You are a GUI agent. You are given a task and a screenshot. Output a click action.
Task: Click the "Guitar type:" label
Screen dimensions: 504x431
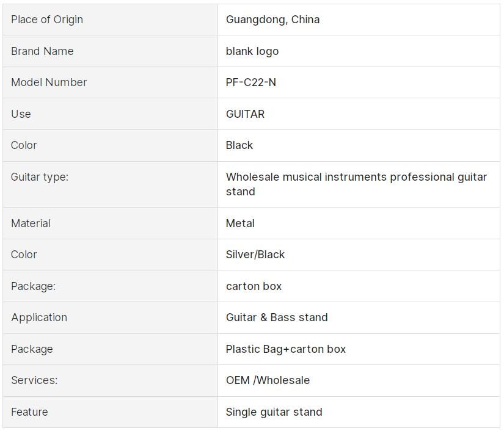(40, 177)
